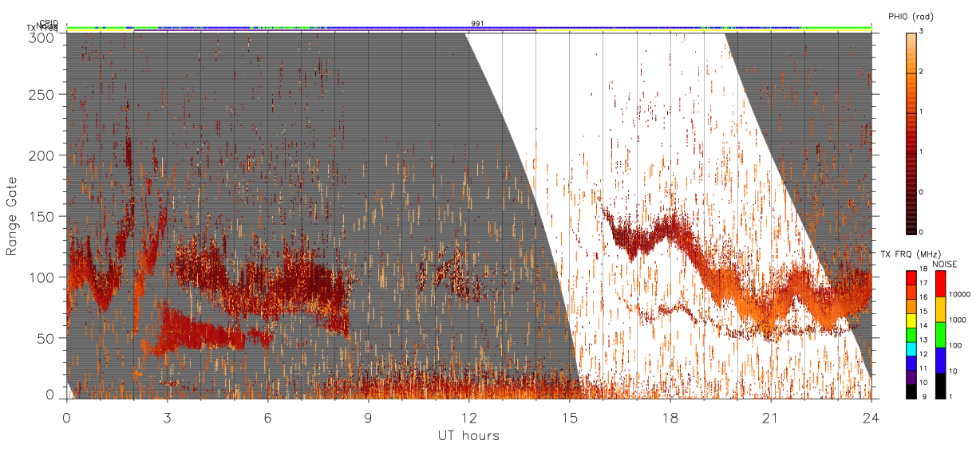This screenshot has height=452, width=980.
Task: Select y-axis tick label "50"
Action: (x=47, y=338)
